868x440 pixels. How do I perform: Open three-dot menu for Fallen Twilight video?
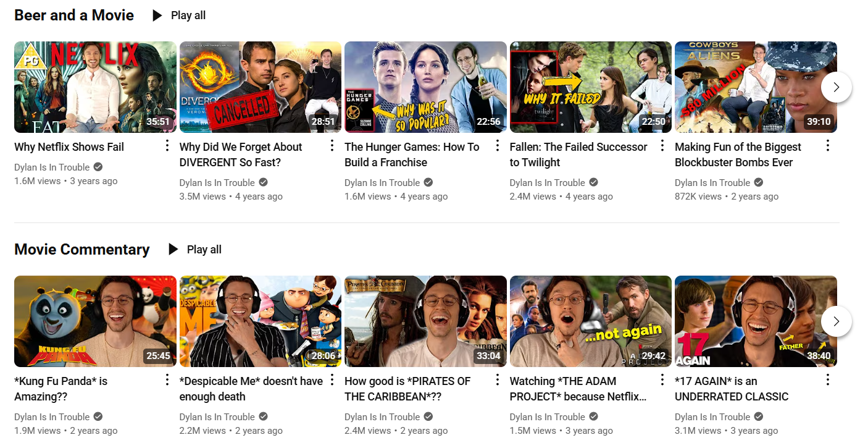point(662,146)
